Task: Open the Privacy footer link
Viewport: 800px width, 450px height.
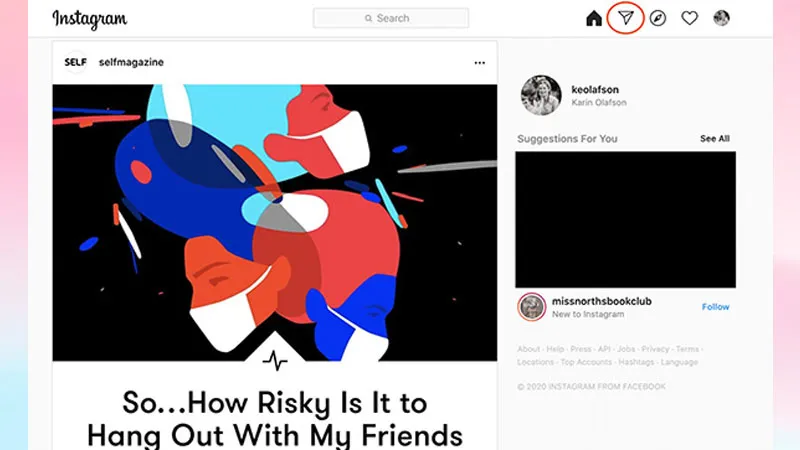Action: point(655,349)
